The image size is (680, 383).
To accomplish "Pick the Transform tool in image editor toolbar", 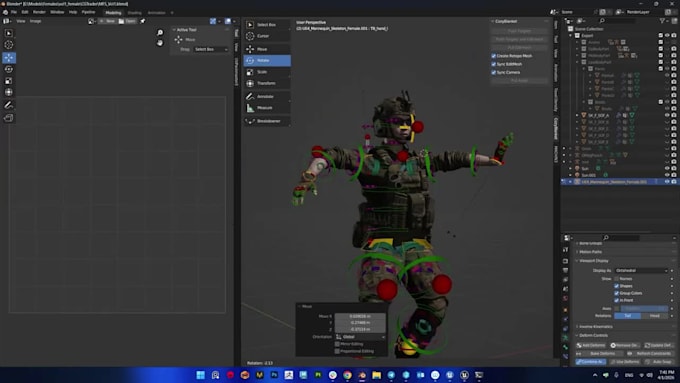I will tap(9, 92).
